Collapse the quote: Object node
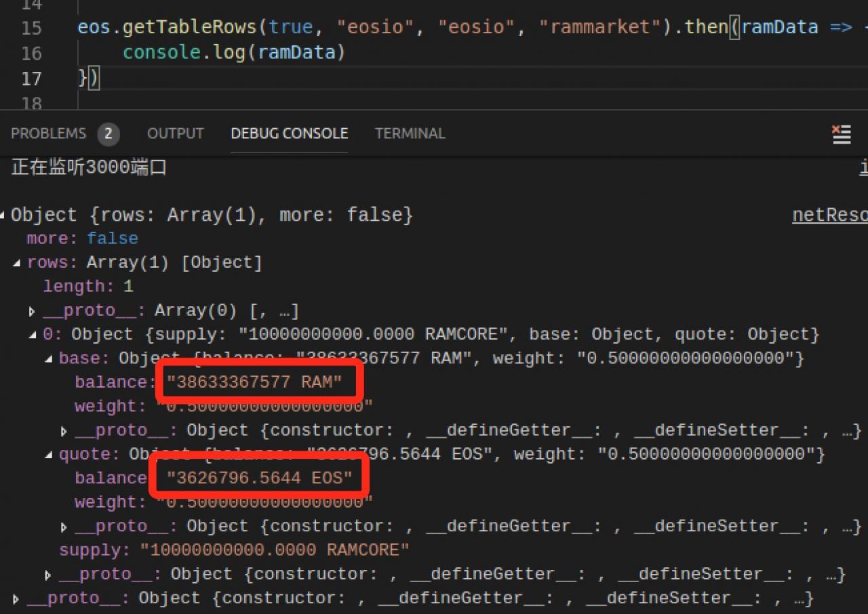 pos(48,455)
